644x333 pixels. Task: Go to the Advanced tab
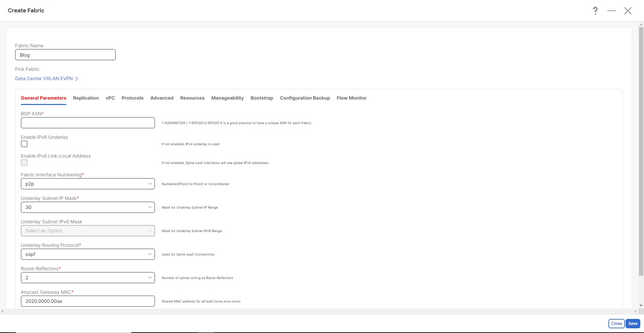click(x=162, y=98)
